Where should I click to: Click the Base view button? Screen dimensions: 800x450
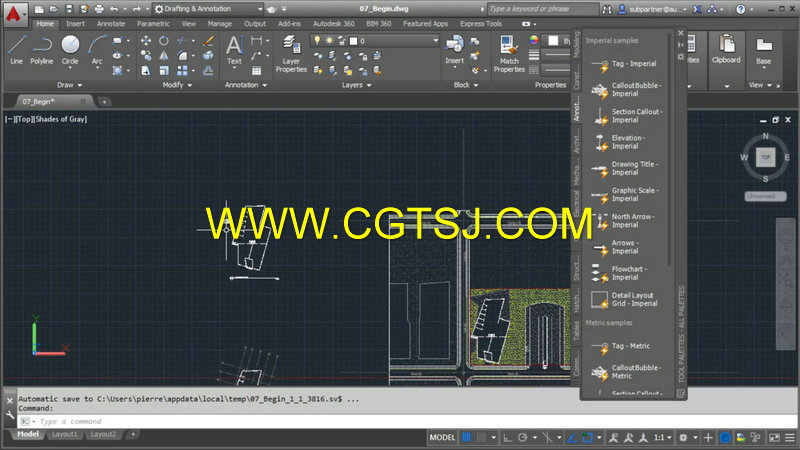coord(763,51)
